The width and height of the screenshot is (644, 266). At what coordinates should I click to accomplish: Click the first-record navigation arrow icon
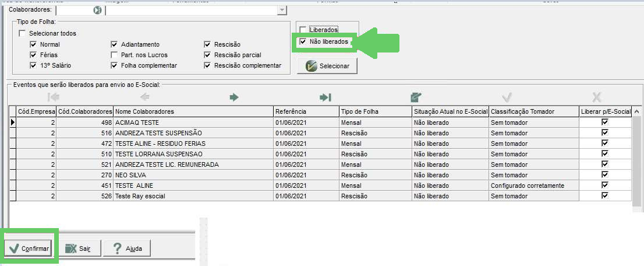[54, 97]
